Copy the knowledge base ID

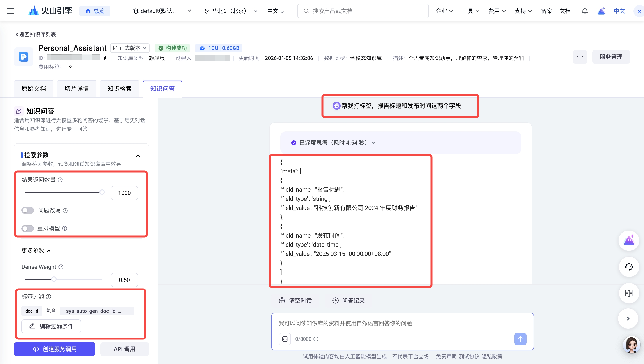tap(104, 58)
